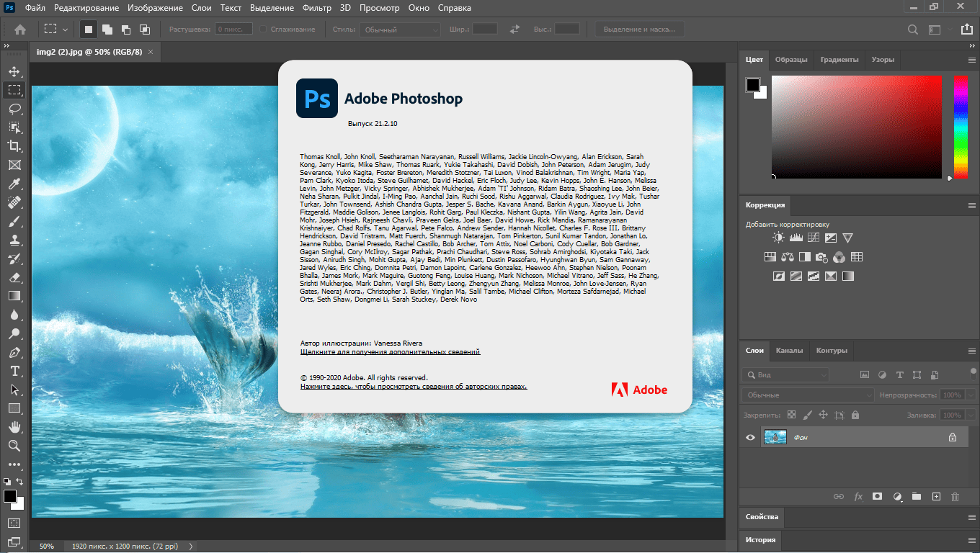Select the Pen tool

14,352
